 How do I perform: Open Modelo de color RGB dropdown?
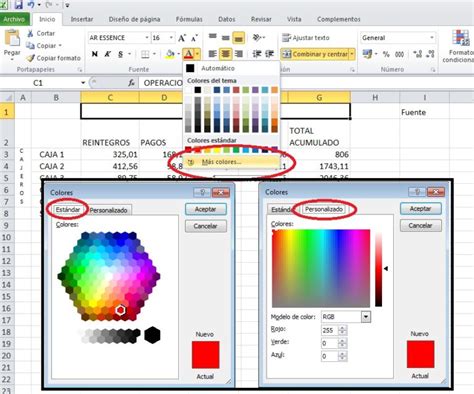366,317
